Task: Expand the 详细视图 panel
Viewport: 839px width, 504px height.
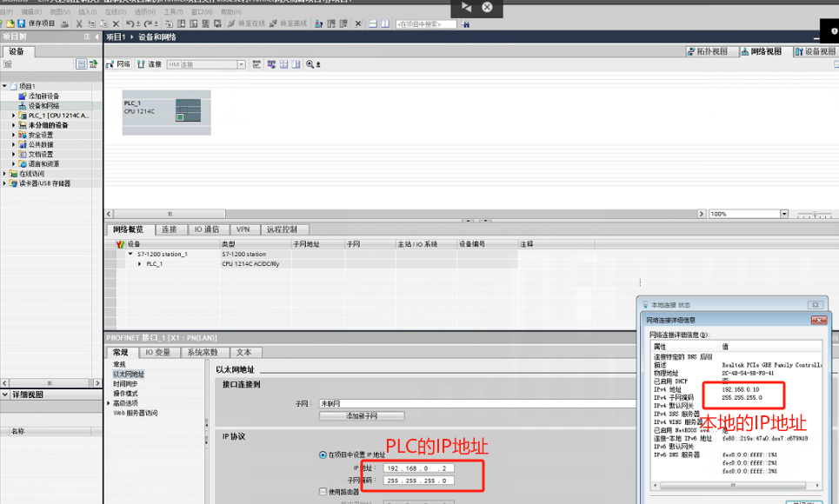Action: coord(5,395)
